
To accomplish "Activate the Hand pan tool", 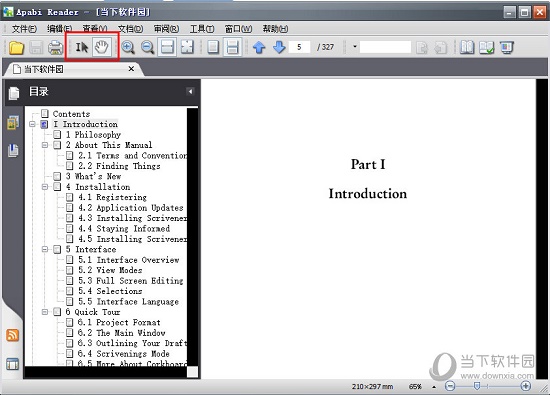I will point(102,47).
